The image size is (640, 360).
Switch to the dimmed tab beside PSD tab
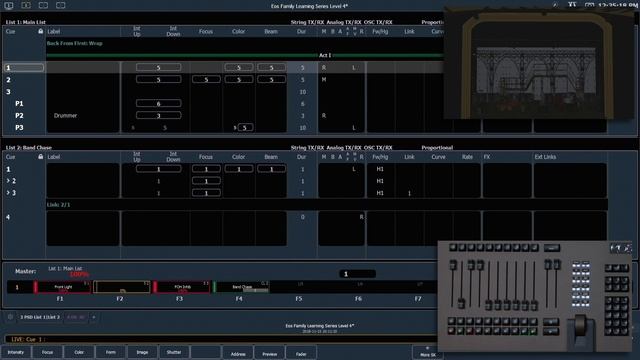point(76,317)
